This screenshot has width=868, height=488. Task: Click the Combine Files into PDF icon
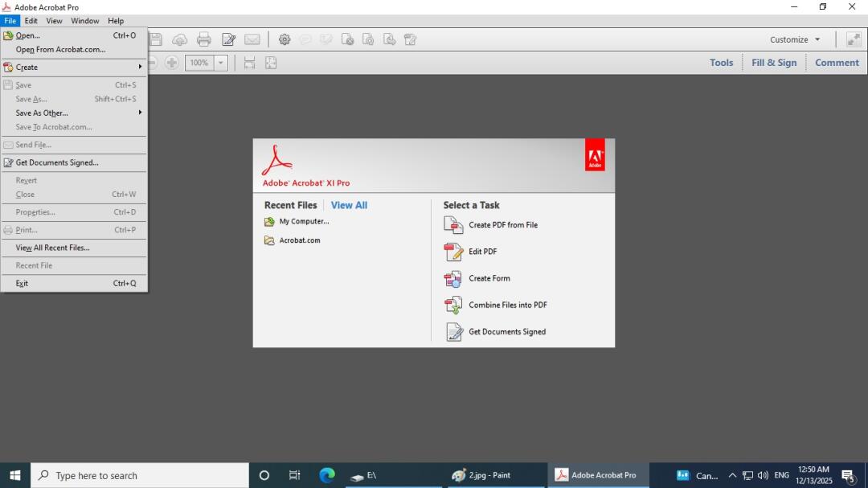[x=453, y=306]
